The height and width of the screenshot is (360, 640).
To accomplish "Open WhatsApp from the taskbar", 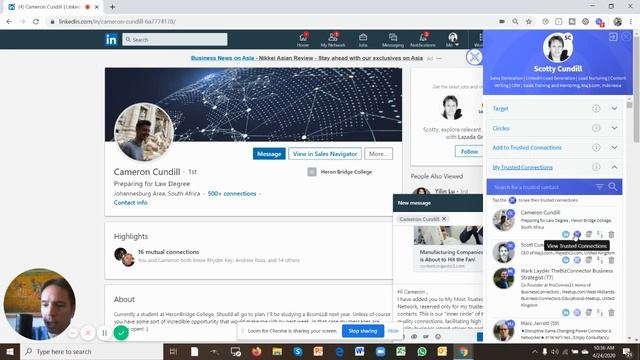I will 422,351.
